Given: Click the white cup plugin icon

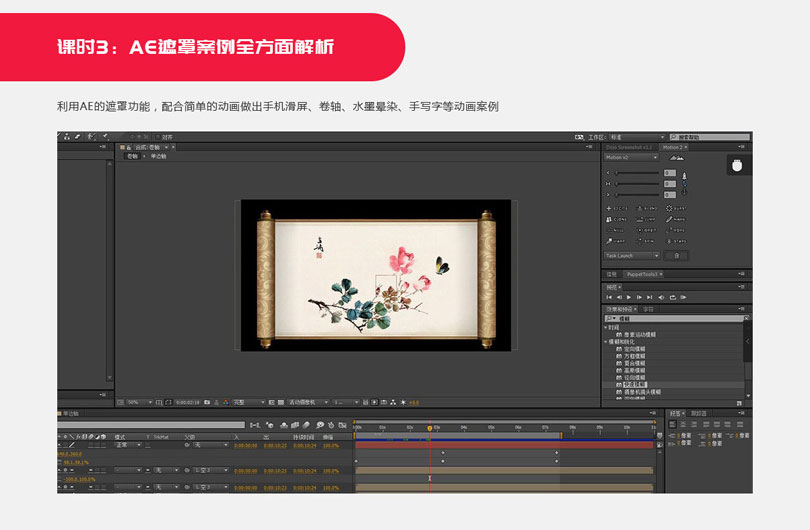Looking at the screenshot, I should pos(737,165).
